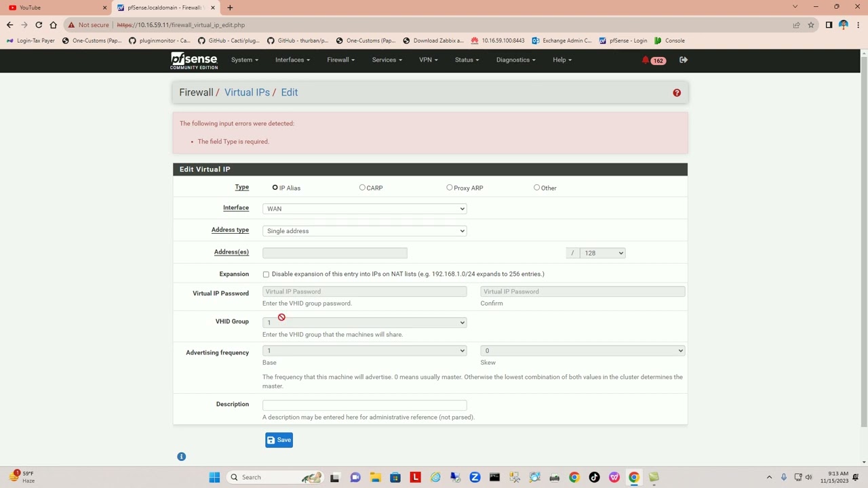This screenshot has height=488, width=868.
Task: Check Disable expansion checkbox
Action: (266, 274)
